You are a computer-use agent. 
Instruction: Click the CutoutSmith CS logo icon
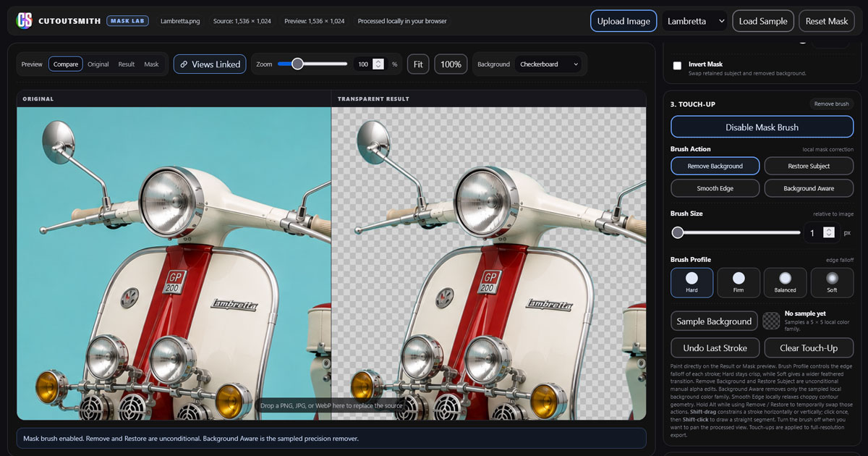click(x=25, y=21)
